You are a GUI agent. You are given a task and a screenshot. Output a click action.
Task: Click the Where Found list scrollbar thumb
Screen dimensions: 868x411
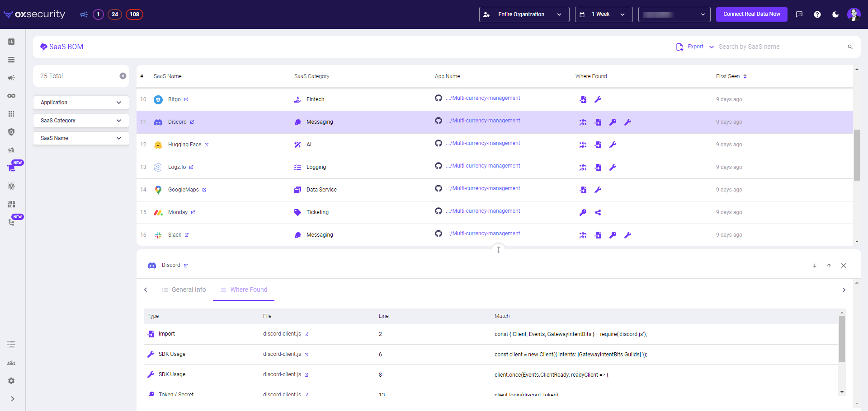tap(842, 339)
